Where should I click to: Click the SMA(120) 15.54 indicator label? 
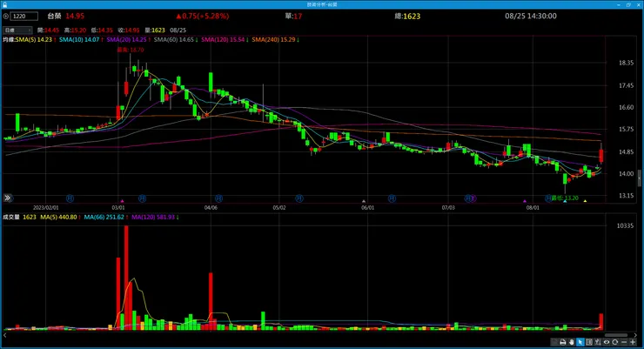[223, 40]
